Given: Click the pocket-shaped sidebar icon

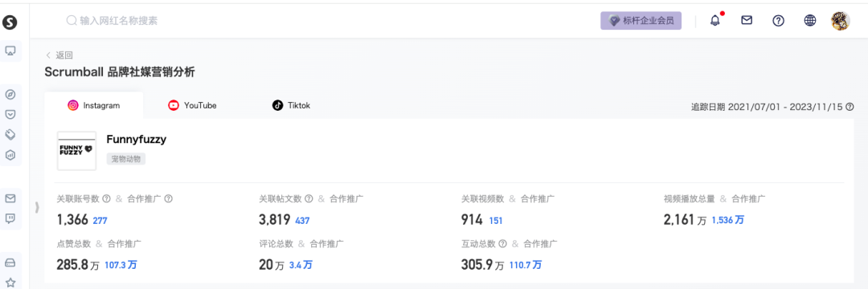Looking at the screenshot, I should coord(10,114).
